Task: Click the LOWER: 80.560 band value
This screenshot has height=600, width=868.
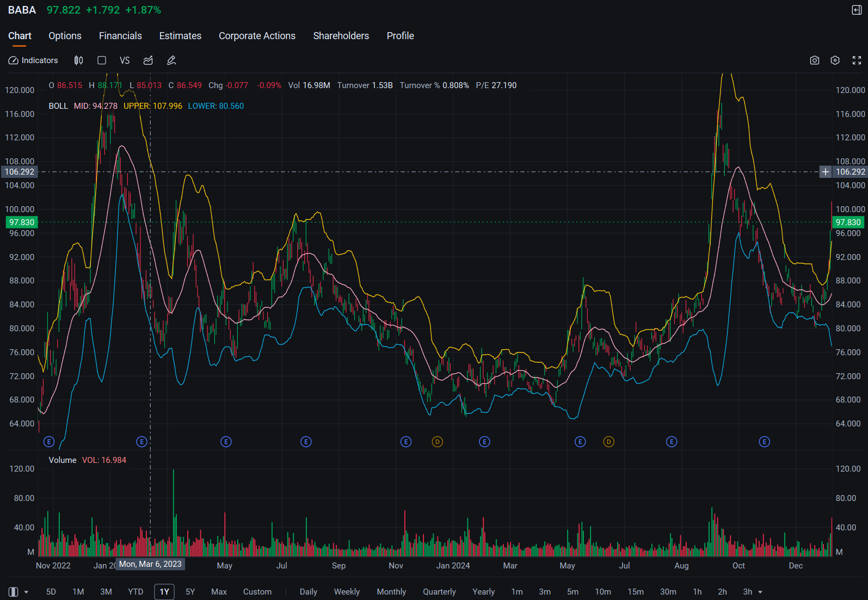Action: (216, 106)
